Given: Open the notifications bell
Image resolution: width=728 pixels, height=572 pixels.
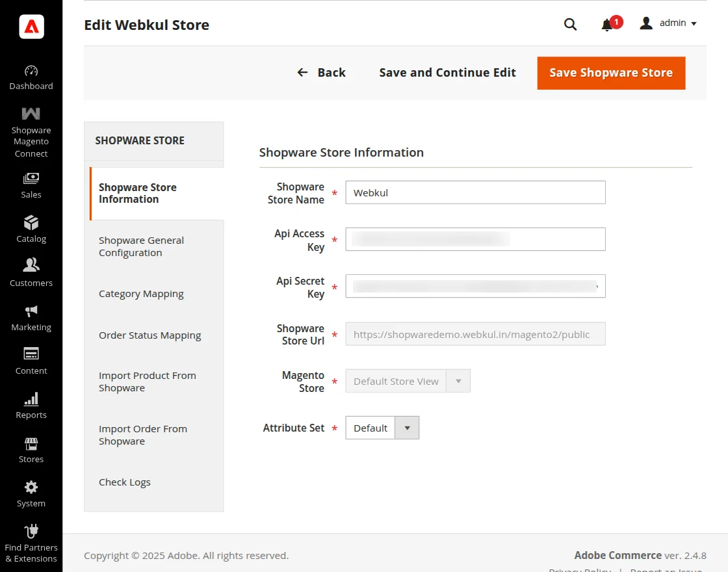Looking at the screenshot, I should point(608,24).
